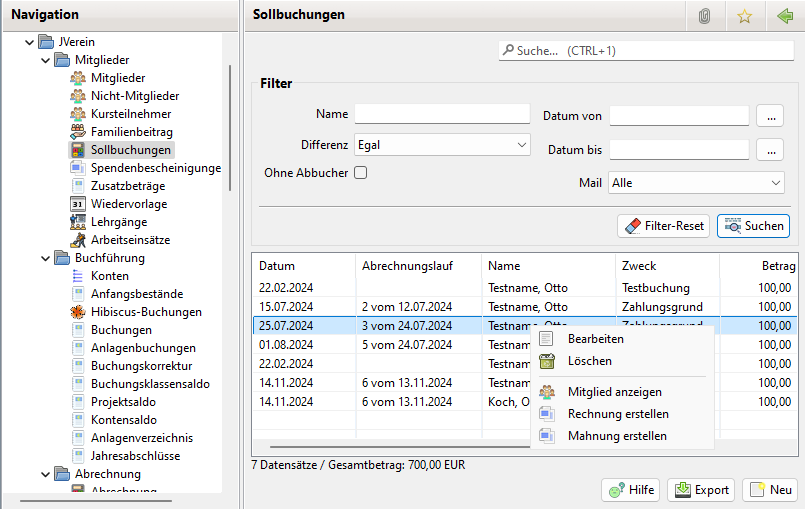This screenshot has width=805, height=509.
Task: Click into the Name filter field
Action: pyautogui.click(x=442, y=114)
